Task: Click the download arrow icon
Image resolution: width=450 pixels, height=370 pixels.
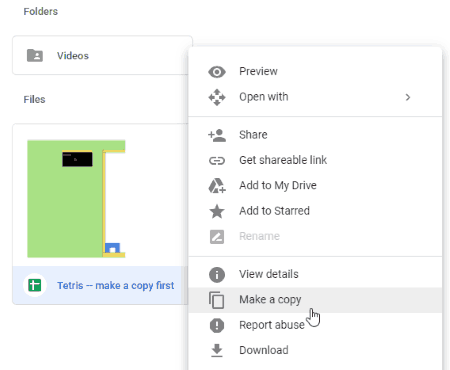Action: point(217,351)
